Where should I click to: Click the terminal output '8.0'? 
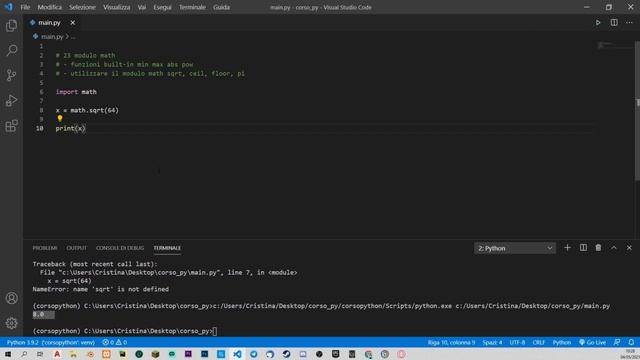pyautogui.click(x=38, y=314)
